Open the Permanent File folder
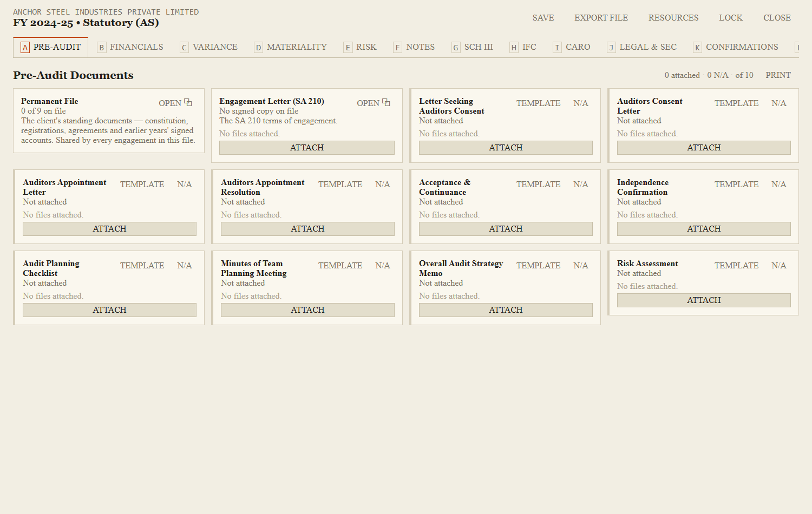Image resolution: width=812 pixels, height=514 pixels. pos(175,103)
